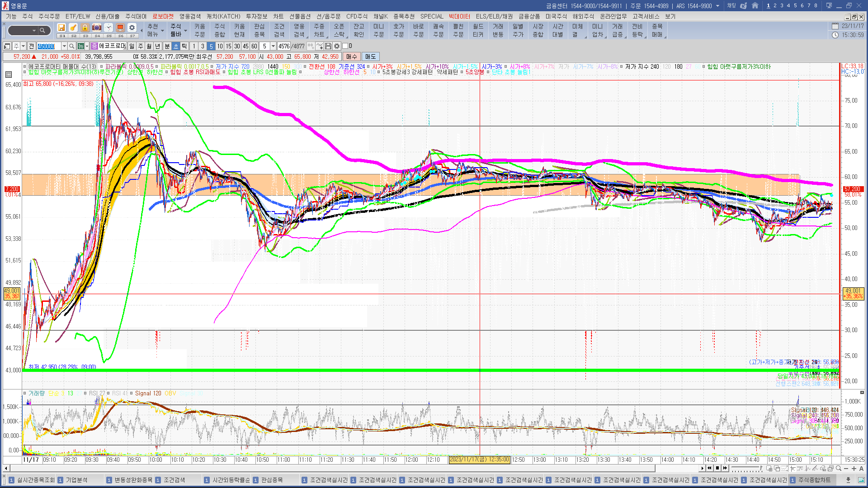Image resolution: width=868 pixels, height=488 pixels.
Task: Expand the stock code history dropdown
Action: [64, 46]
